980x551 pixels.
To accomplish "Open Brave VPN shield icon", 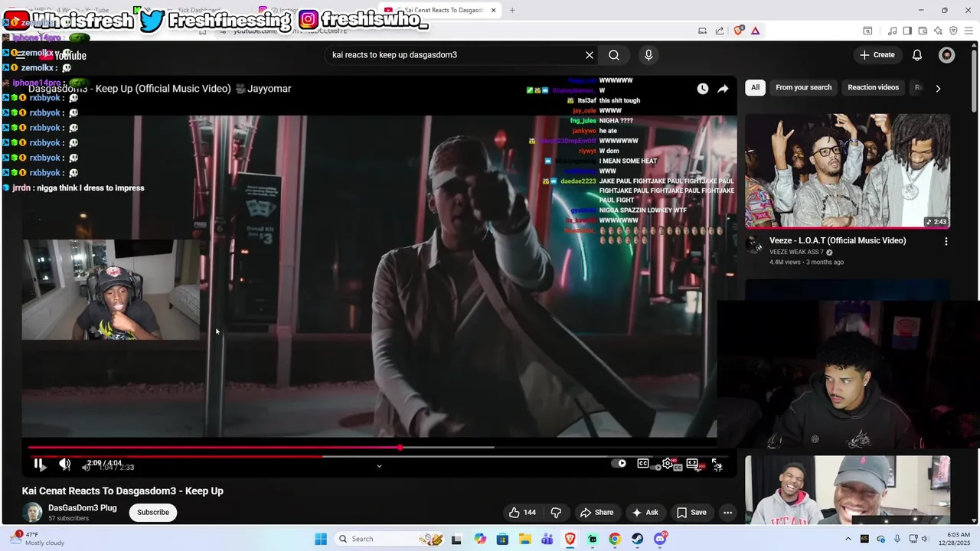I will tap(953, 31).
